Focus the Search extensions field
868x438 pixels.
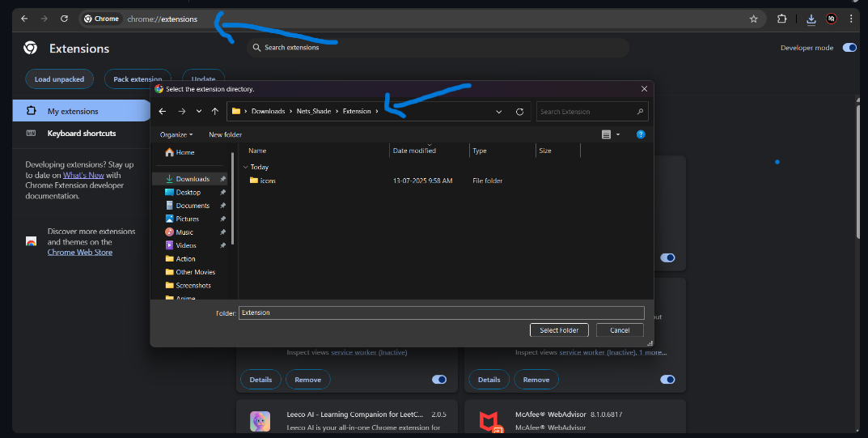[438, 48]
